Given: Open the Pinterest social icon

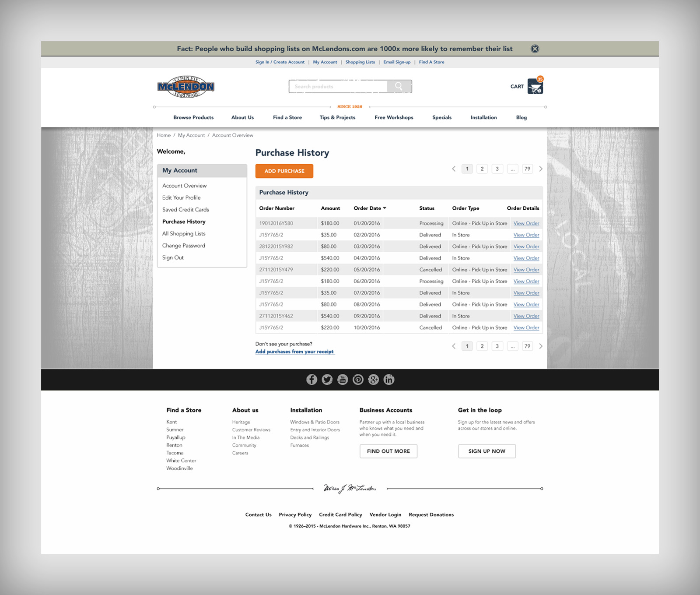Looking at the screenshot, I should pos(358,380).
